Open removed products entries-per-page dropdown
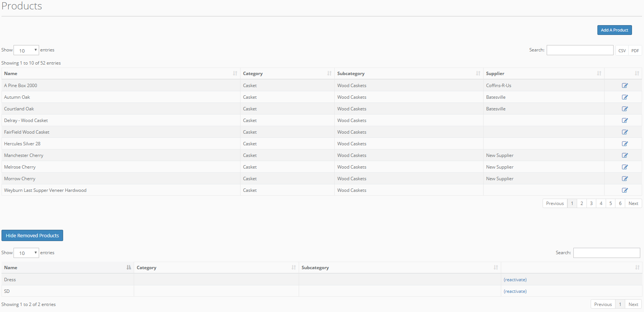644x312 pixels. (26, 253)
